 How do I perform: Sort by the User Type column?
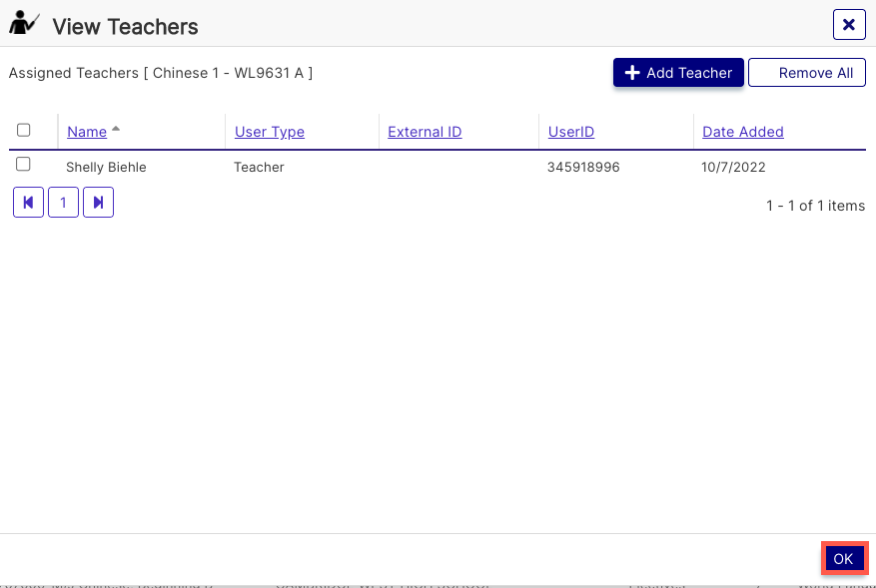tap(270, 132)
